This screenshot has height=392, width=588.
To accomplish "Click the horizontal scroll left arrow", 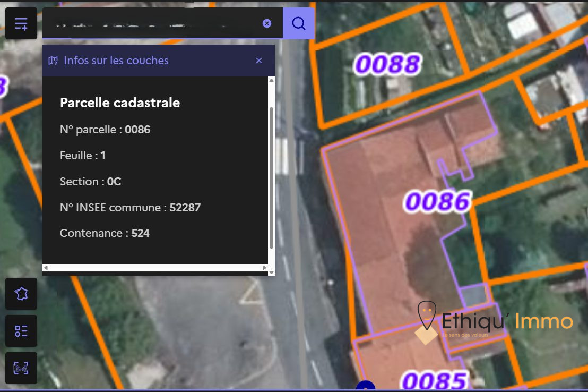I will point(46,268).
